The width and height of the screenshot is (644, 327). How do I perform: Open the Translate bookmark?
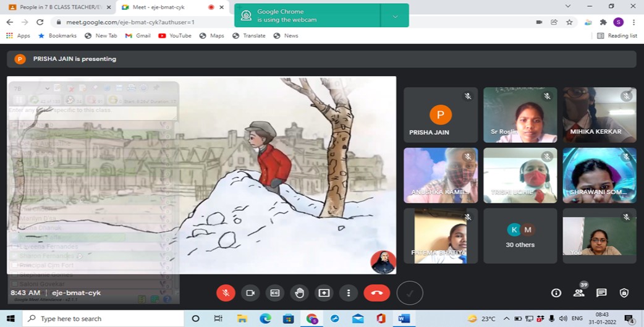click(x=249, y=36)
